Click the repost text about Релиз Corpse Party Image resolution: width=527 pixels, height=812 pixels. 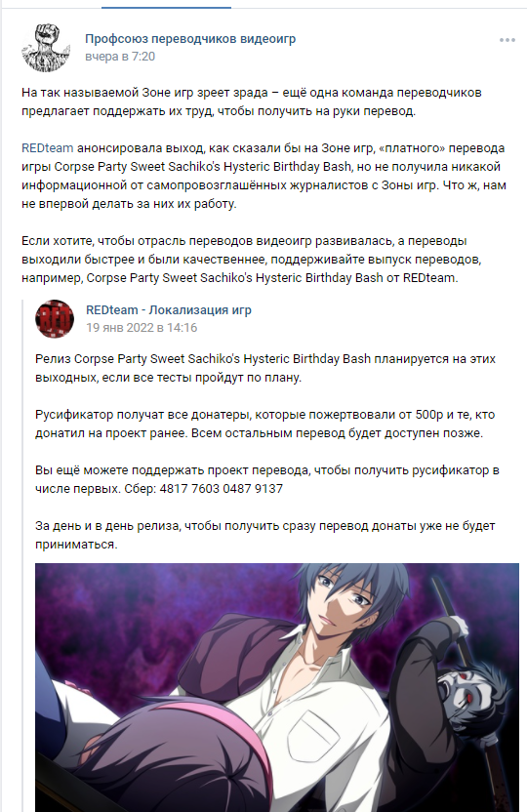coord(265,368)
